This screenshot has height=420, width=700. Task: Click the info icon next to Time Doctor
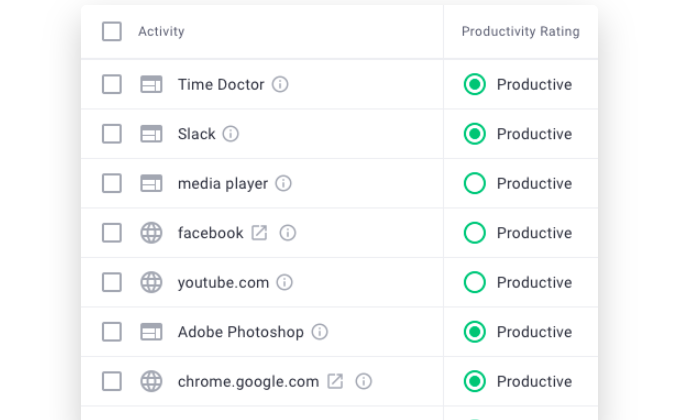click(280, 84)
